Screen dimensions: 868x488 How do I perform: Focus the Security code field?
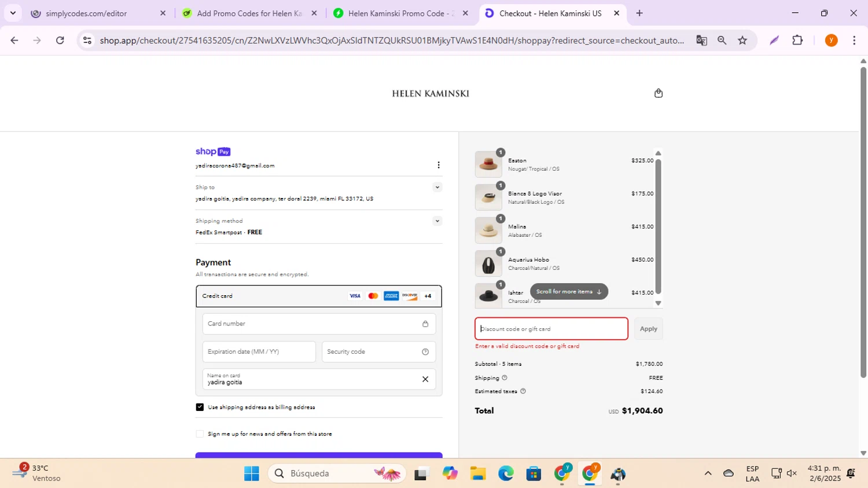378,351
